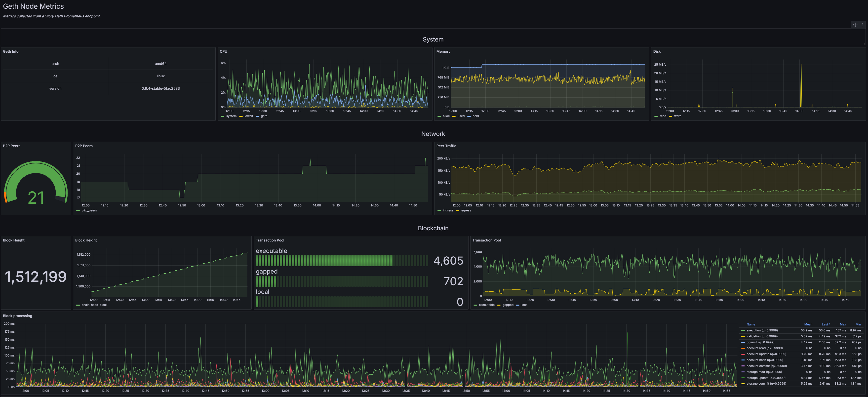This screenshot has width=868, height=397.
Task: Click the blue held legend marker in Memory
Action: coord(469,116)
